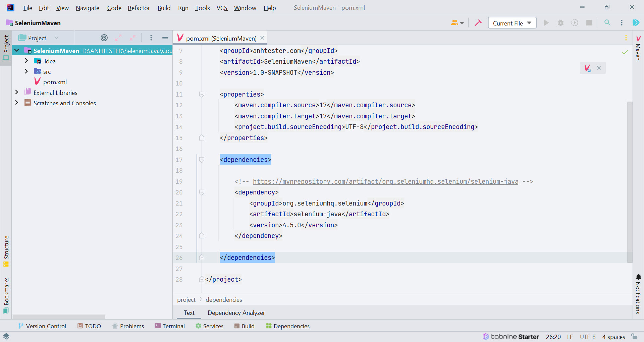Viewport: 644px width, 342px height.
Task: Click the Stop square icon
Action: pyautogui.click(x=589, y=23)
